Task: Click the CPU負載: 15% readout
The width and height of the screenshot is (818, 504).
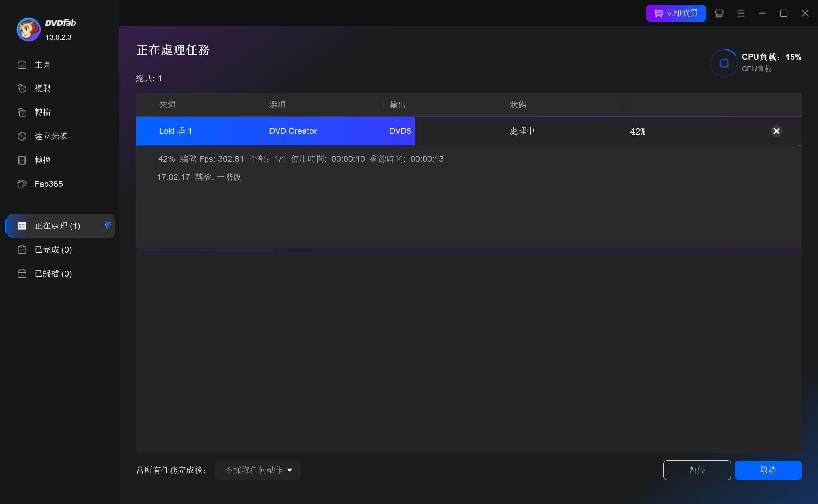Action: point(771,57)
